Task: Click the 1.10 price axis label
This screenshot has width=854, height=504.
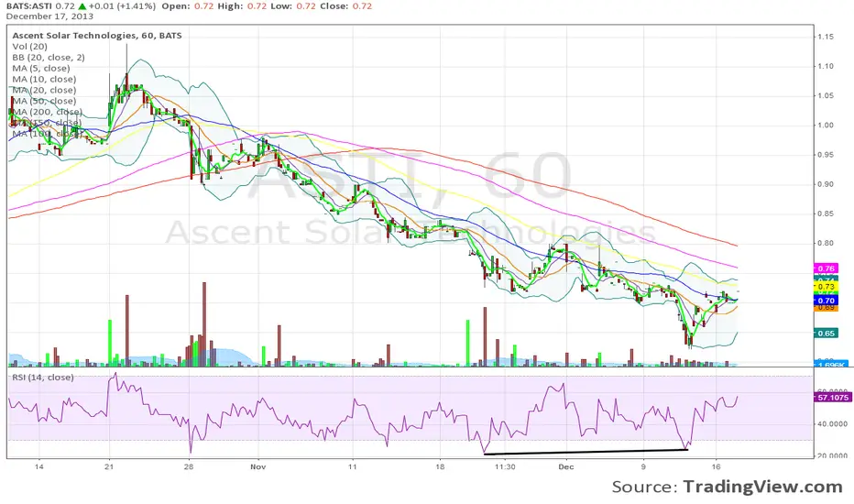Action: [x=826, y=66]
